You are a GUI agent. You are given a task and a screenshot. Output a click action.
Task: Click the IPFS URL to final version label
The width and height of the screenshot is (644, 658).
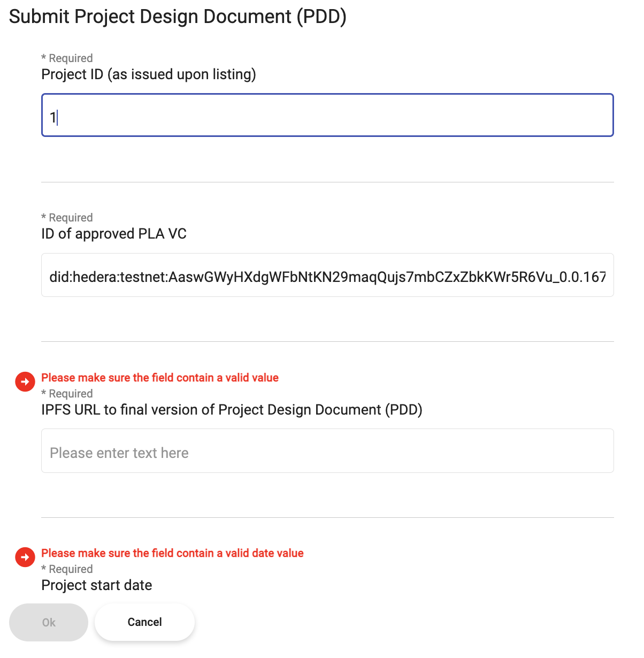tap(232, 410)
